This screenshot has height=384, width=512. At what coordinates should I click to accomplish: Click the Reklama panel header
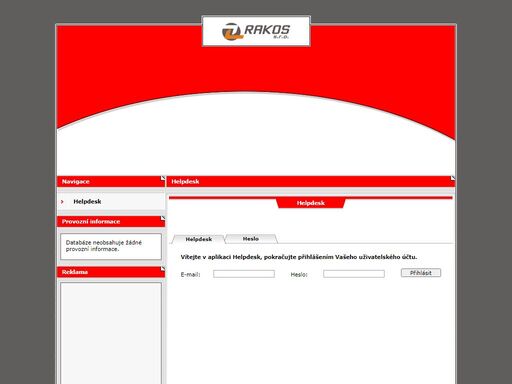(111, 272)
